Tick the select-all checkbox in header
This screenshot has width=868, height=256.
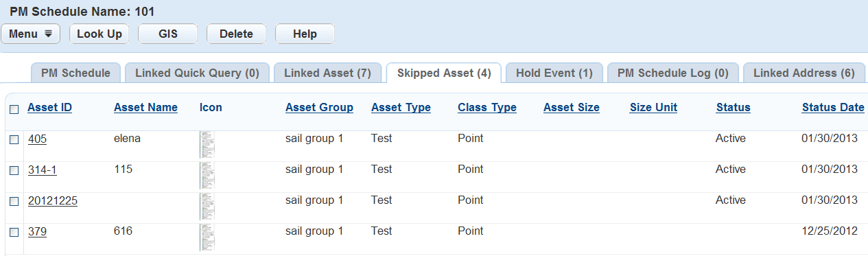point(14,109)
